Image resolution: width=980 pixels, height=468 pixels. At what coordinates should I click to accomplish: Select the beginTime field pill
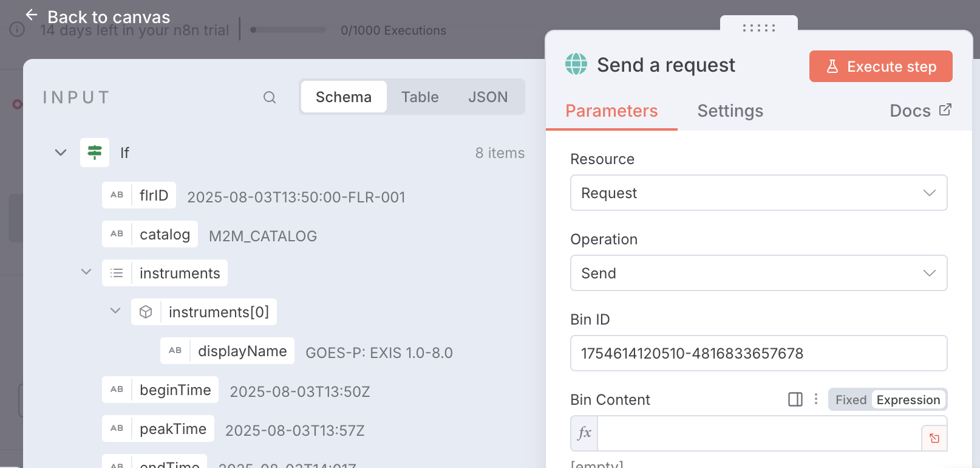pos(160,390)
